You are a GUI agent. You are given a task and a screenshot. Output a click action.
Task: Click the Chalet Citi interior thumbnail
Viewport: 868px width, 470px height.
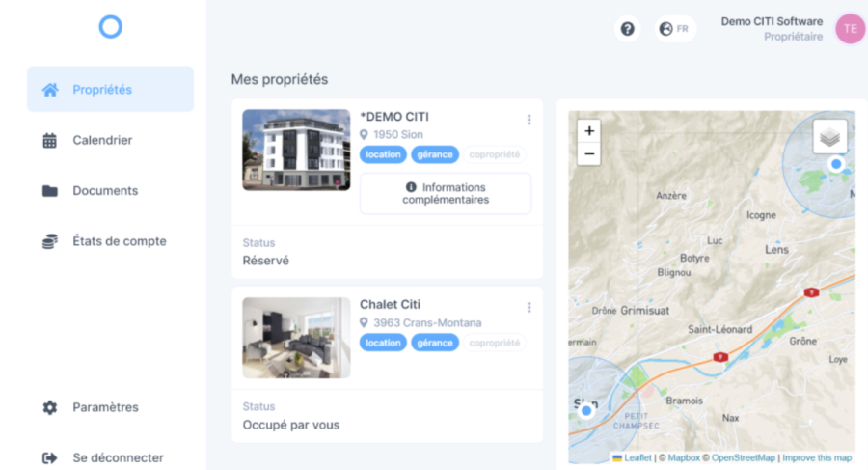(296, 337)
